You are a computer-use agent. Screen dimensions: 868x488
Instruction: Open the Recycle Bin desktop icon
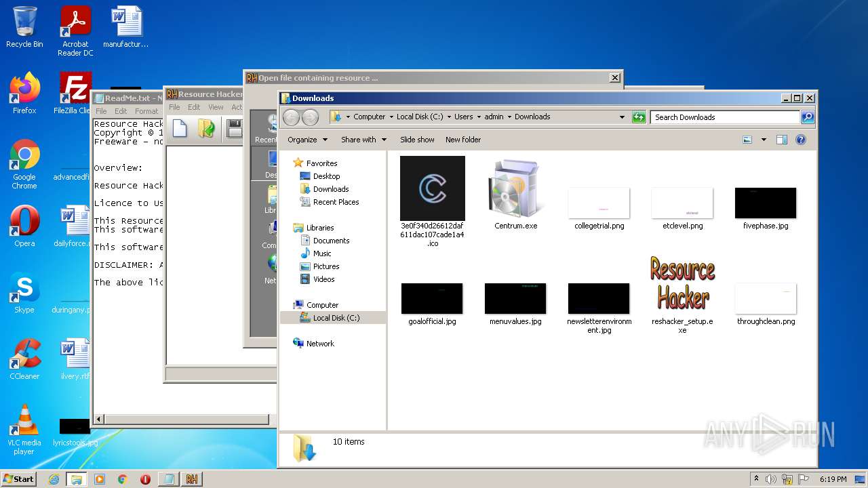click(x=24, y=27)
